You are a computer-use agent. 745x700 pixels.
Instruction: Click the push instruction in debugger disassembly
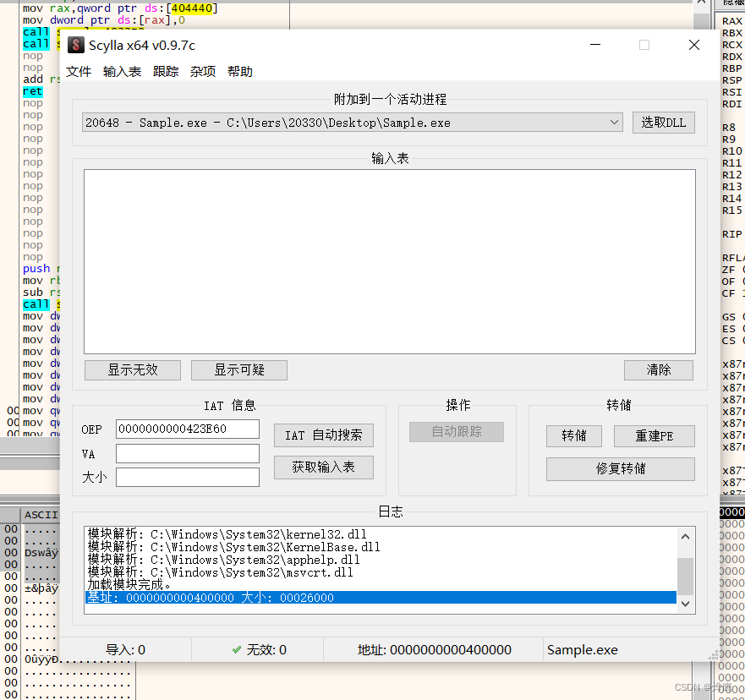pyautogui.click(x=36, y=268)
